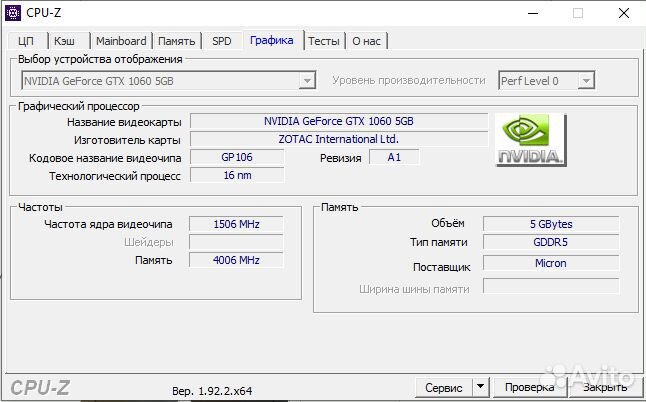The image size is (646, 402).
Task: Click the 5 GBytes memory size field
Action: [551, 224]
